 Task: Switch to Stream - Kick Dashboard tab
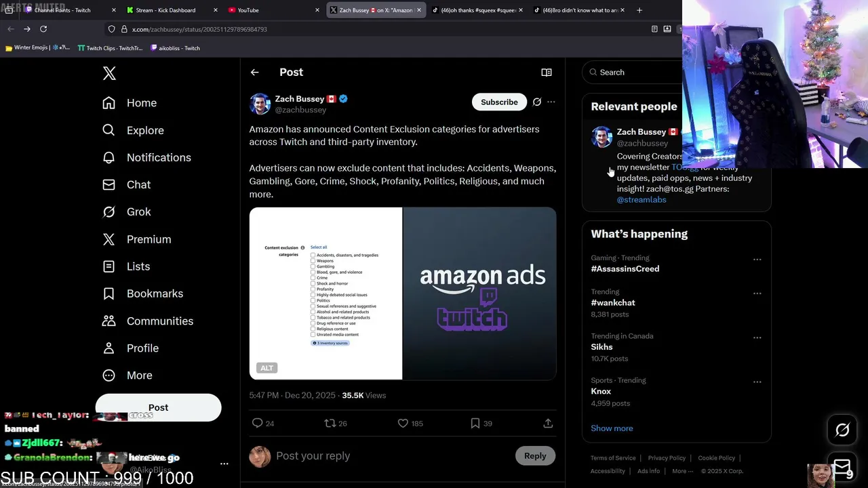tap(165, 10)
